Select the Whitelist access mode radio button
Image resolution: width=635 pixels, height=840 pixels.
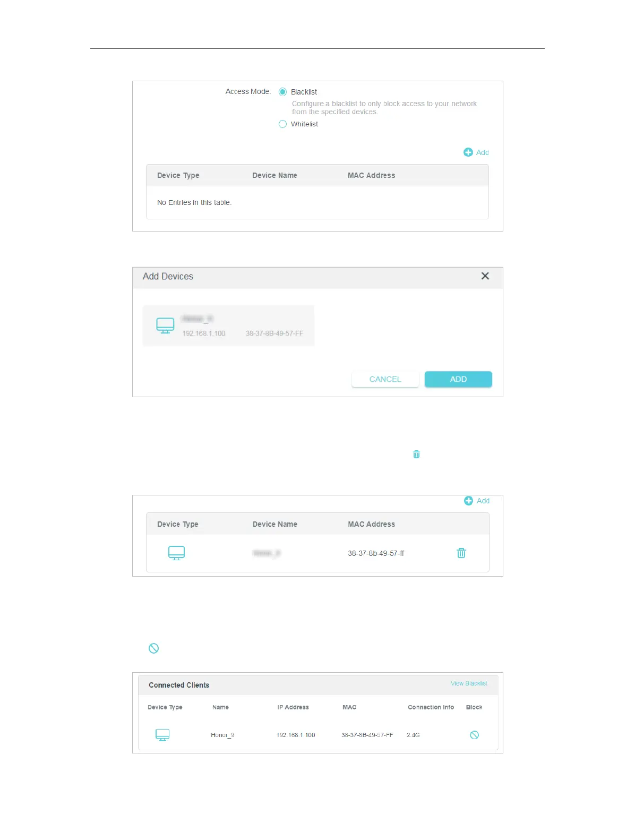282,124
